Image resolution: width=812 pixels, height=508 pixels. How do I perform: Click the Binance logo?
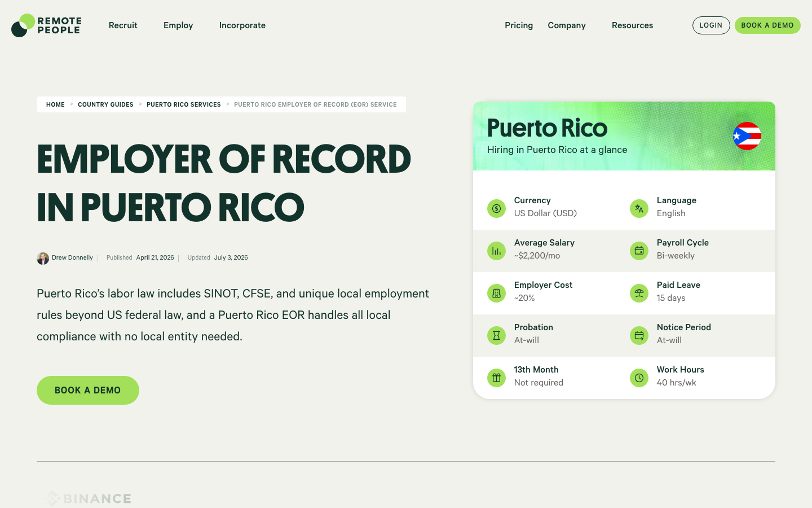pos(89,498)
